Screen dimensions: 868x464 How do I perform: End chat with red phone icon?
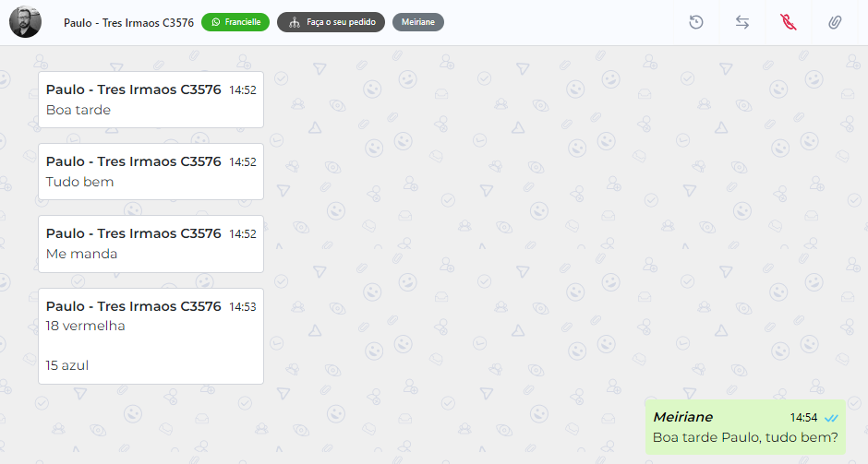pyautogui.click(x=789, y=22)
